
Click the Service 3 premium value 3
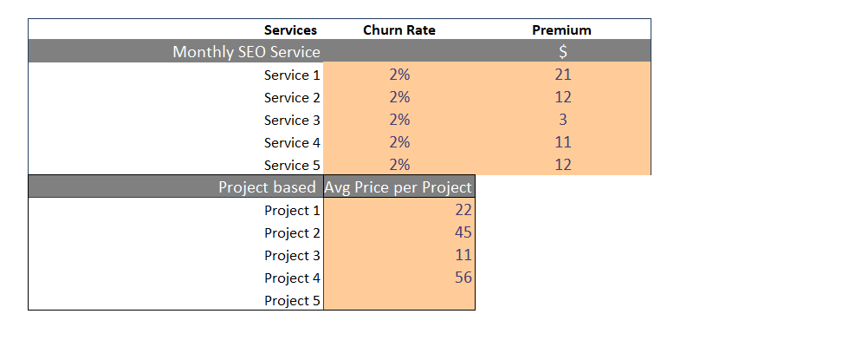[562, 120]
